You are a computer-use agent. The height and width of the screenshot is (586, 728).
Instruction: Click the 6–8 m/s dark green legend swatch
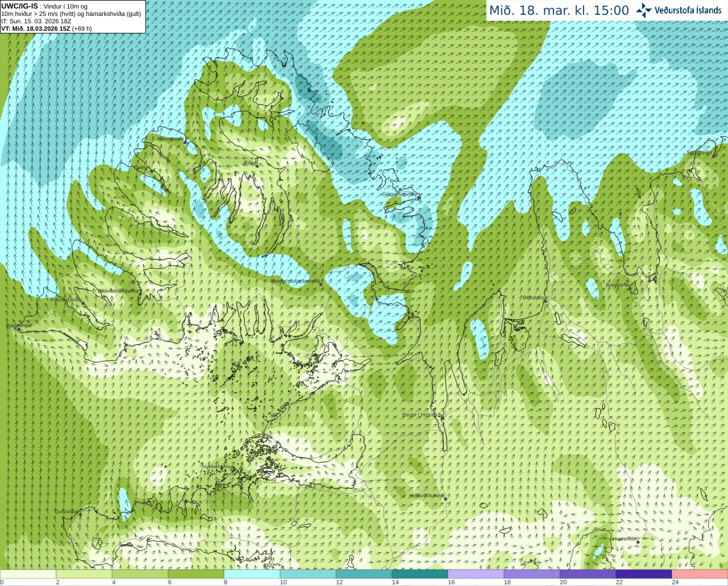click(x=196, y=573)
